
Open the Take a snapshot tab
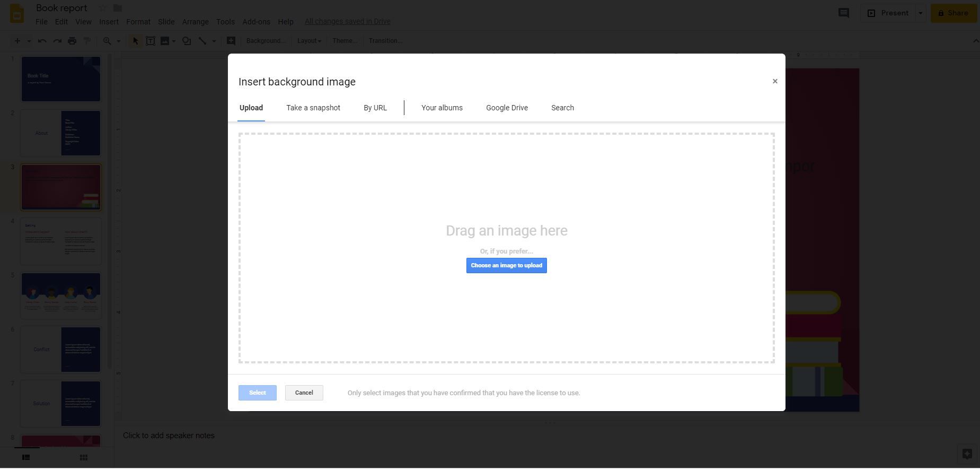tap(313, 108)
